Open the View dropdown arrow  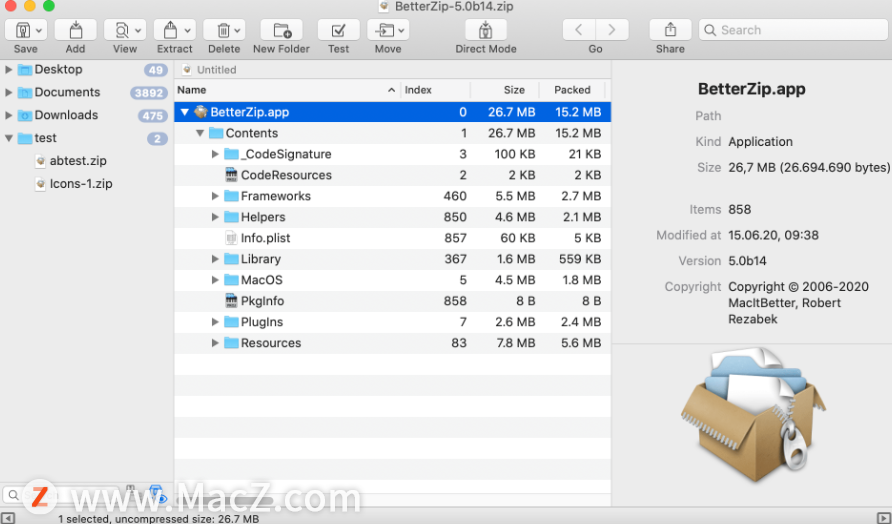(138, 31)
